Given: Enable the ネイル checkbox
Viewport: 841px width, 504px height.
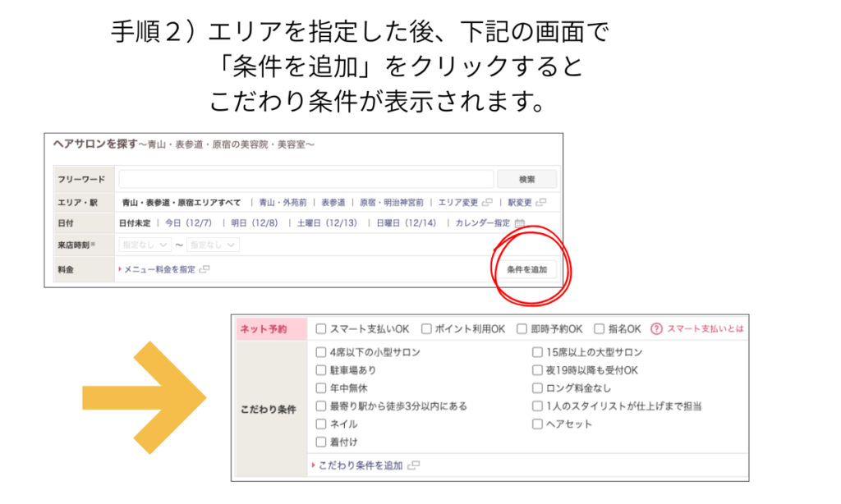Looking at the screenshot, I should (x=321, y=422).
